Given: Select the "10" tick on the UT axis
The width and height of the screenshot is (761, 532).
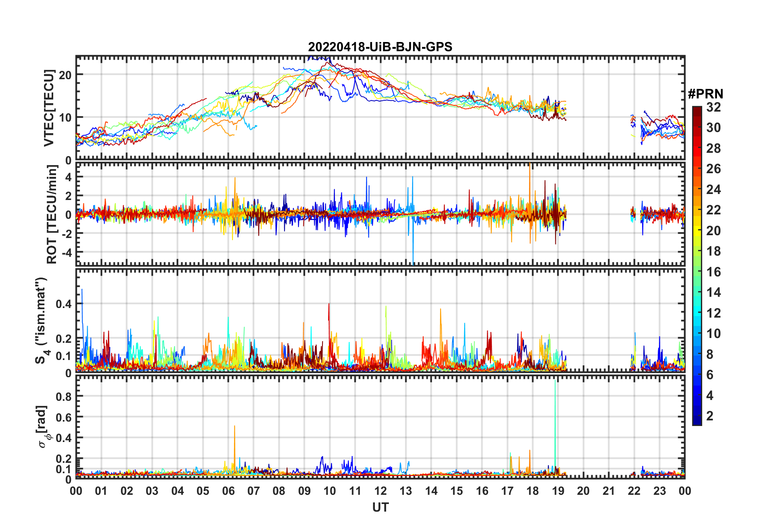Looking at the screenshot, I should pos(330,491).
